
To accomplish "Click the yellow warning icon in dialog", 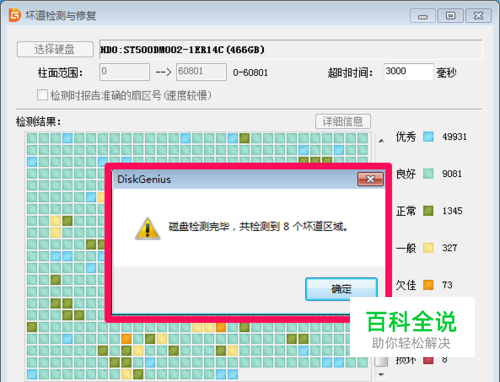I will click(148, 228).
